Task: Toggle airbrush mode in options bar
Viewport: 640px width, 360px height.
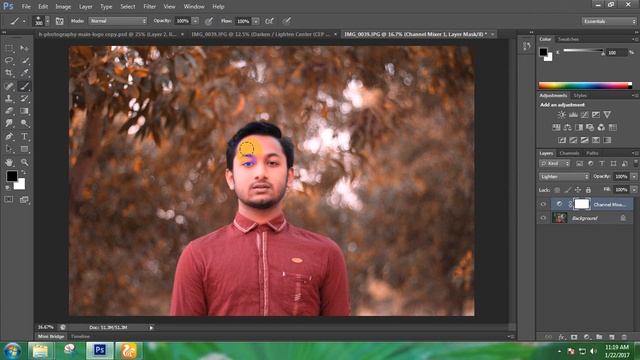Action: (x=269, y=21)
